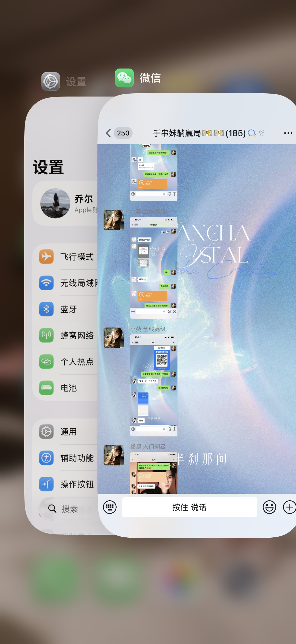Open the plus attachments menu in WeChat
The width and height of the screenshot is (296, 644).
(x=289, y=507)
